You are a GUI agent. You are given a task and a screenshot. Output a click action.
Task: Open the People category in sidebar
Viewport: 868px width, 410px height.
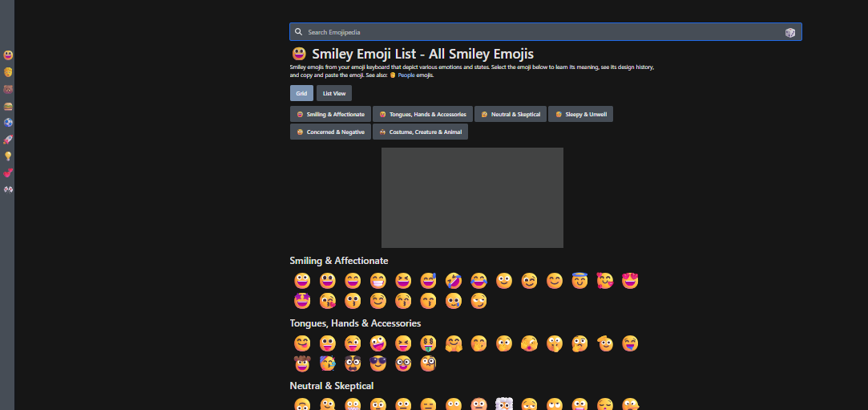pos(8,72)
